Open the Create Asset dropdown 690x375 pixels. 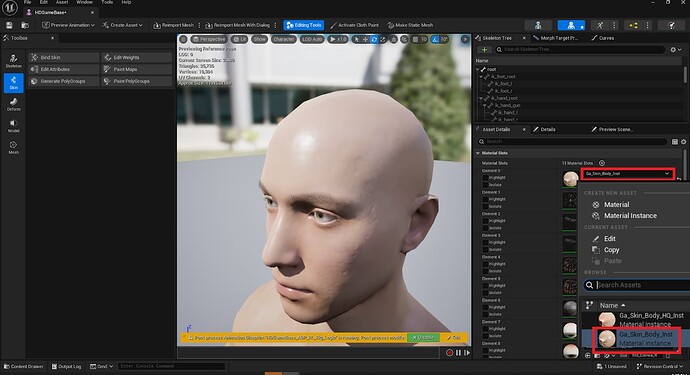click(x=122, y=26)
